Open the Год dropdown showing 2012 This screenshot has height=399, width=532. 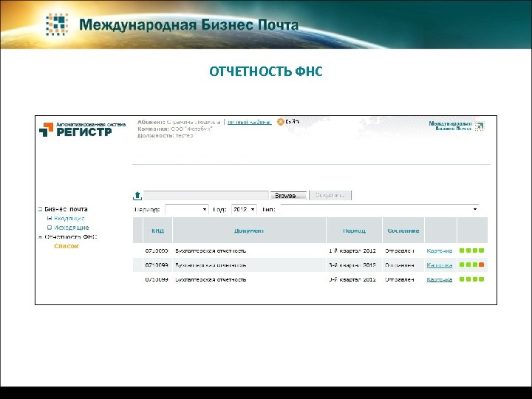click(x=244, y=209)
